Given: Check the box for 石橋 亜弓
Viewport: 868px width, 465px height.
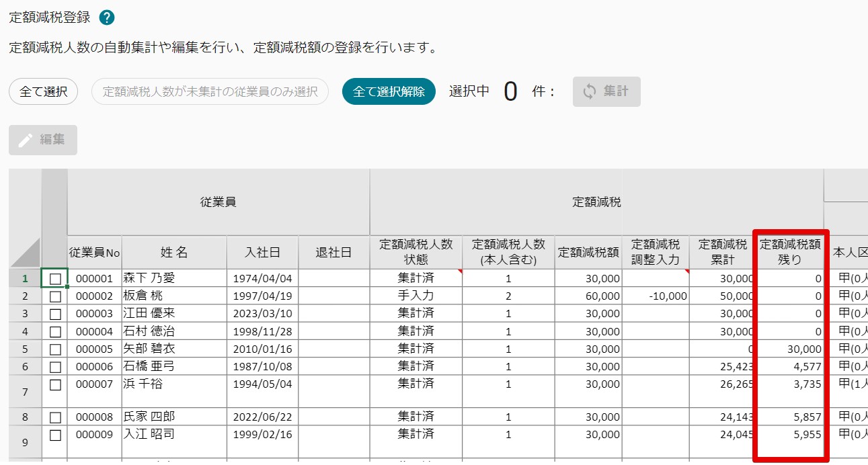Looking at the screenshot, I should click(55, 366).
